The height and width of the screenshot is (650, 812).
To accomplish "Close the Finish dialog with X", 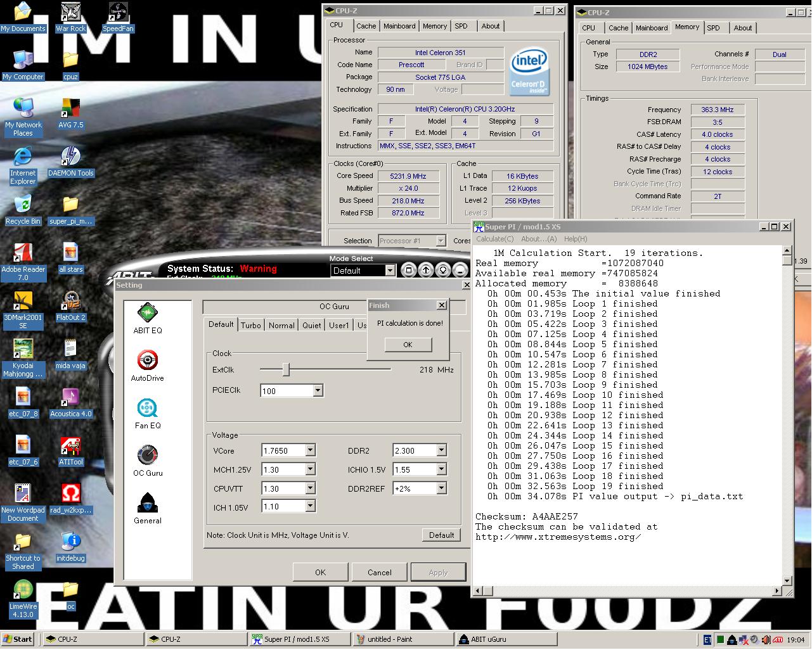I will [x=441, y=305].
